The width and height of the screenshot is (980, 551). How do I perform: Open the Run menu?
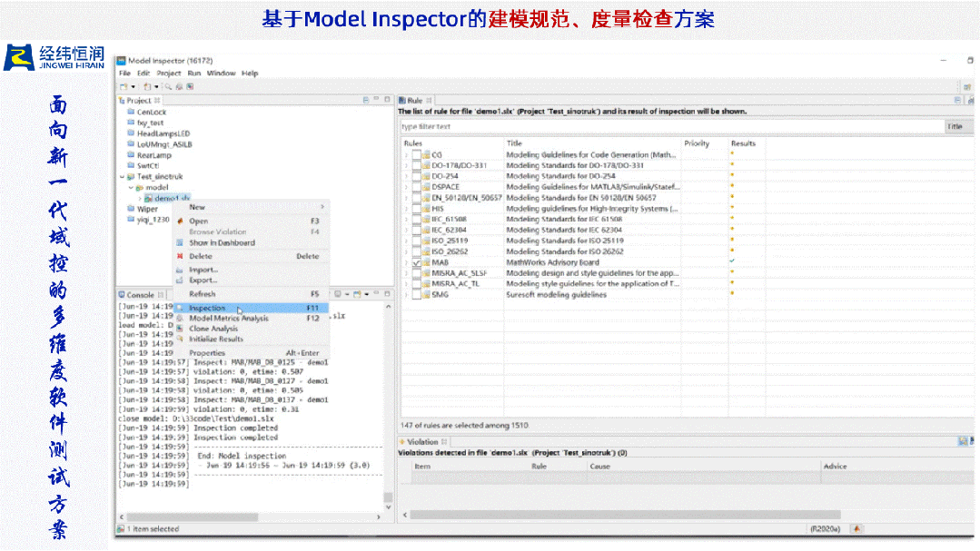pyautogui.click(x=194, y=74)
